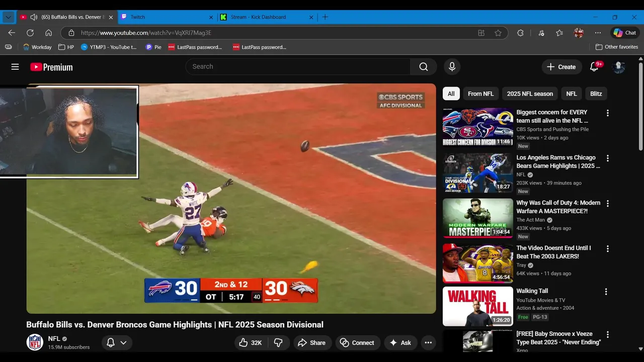This screenshot has height=362, width=644.
Task: Click the favorites bar icon left of Workday
Action: coord(9,47)
